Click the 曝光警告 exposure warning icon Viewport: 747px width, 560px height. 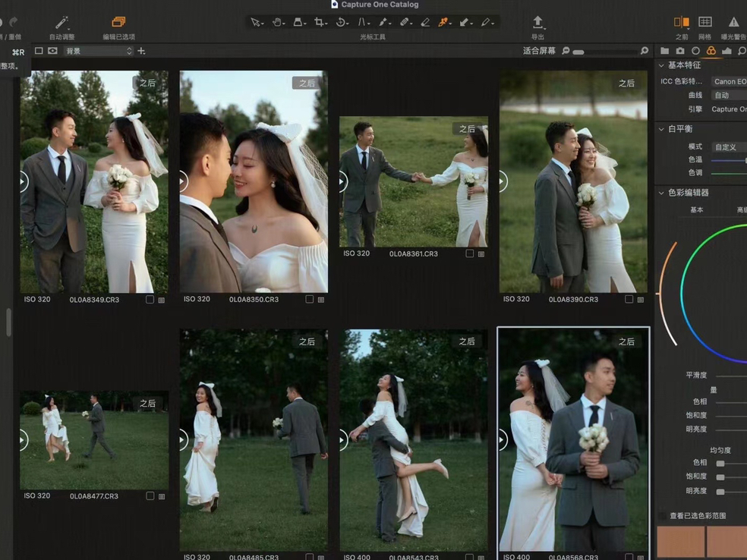point(733,22)
